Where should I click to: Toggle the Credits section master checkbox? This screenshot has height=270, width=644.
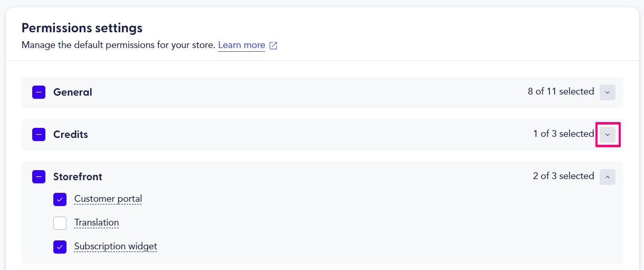pos(39,135)
